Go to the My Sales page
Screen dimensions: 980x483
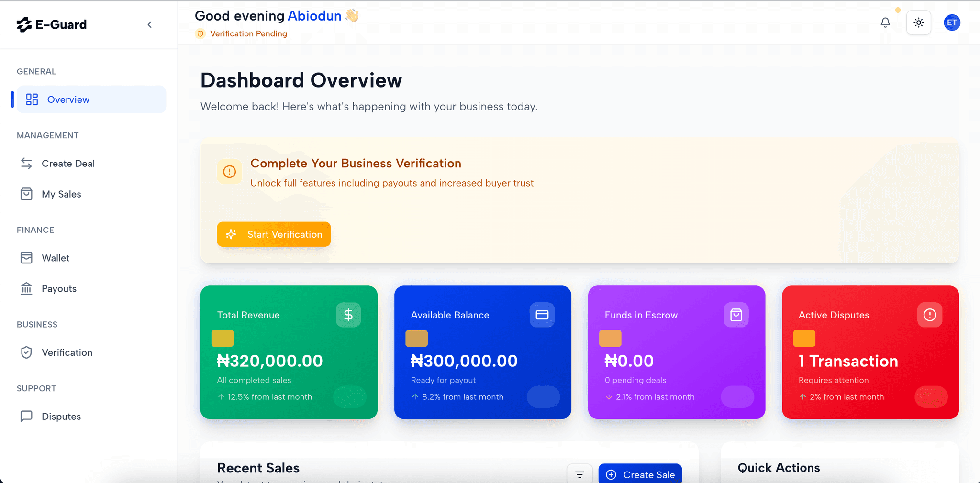pyautogui.click(x=61, y=194)
